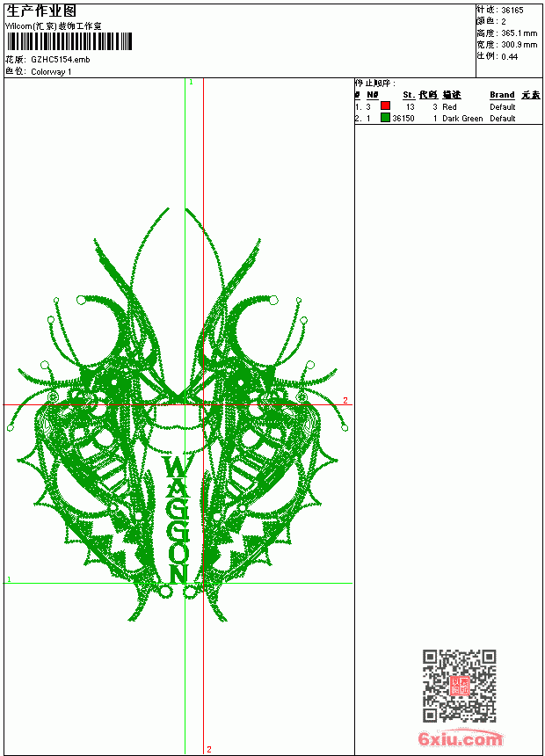545x756 pixels.
Task: Click the GZHC5154.emb file name
Action: pos(61,59)
